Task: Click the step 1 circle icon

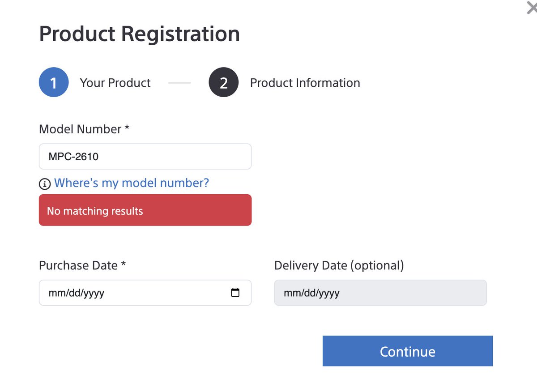Action: tap(54, 83)
